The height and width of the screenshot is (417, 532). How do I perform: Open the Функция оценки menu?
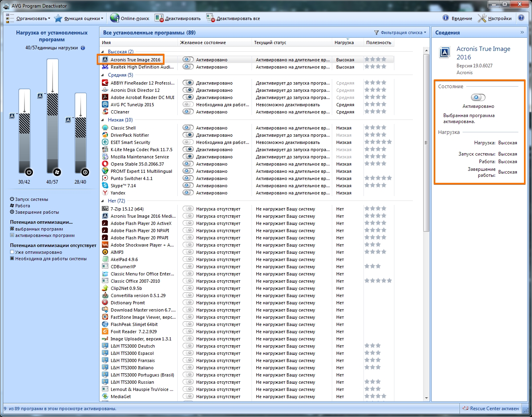[82, 18]
